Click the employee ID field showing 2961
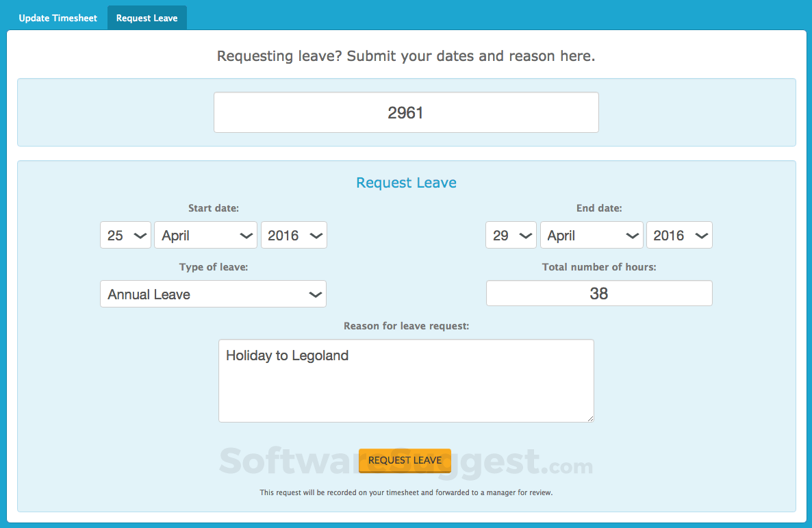 pos(406,112)
